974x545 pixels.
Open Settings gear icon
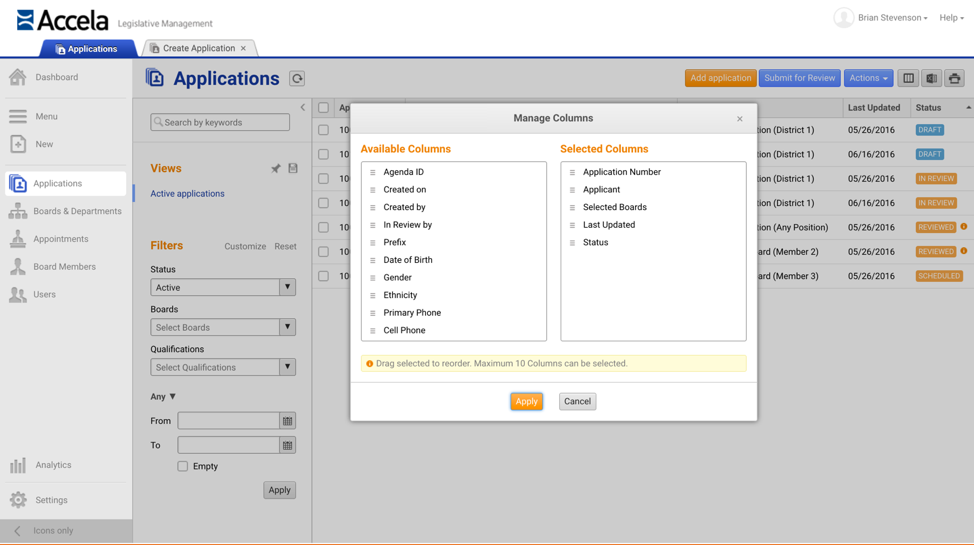18,500
